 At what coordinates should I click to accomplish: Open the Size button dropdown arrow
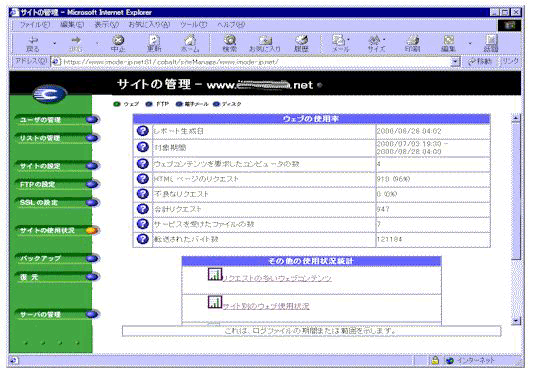[x=384, y=40]
